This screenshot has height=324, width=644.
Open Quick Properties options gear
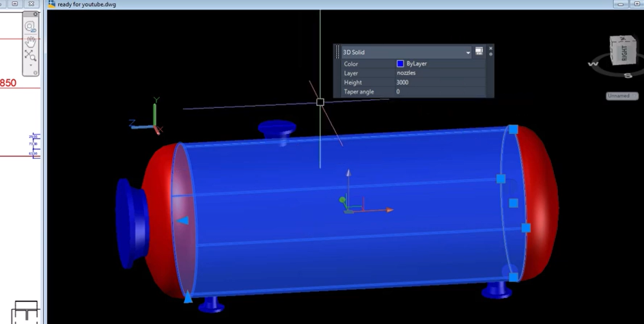click(x=490, y=55)
